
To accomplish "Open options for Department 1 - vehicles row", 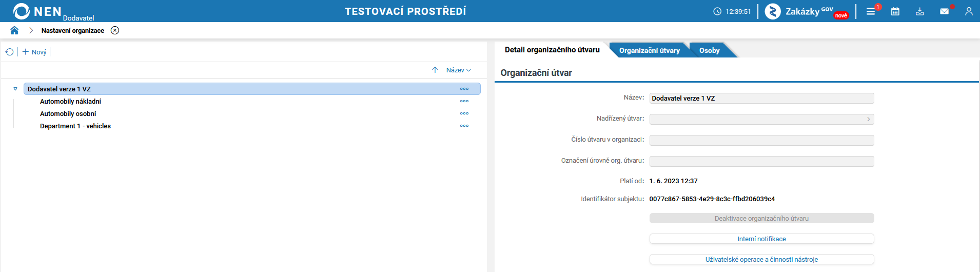I will (464, 126).
